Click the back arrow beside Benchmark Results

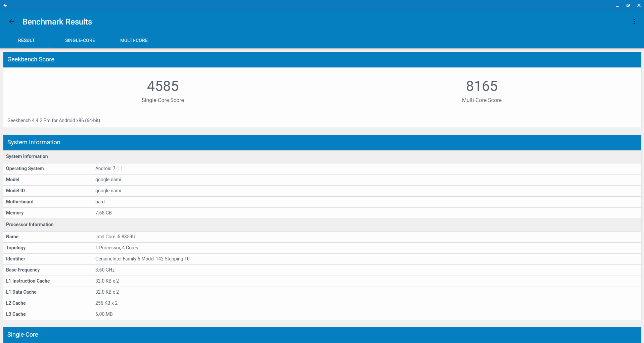(12, 22)
